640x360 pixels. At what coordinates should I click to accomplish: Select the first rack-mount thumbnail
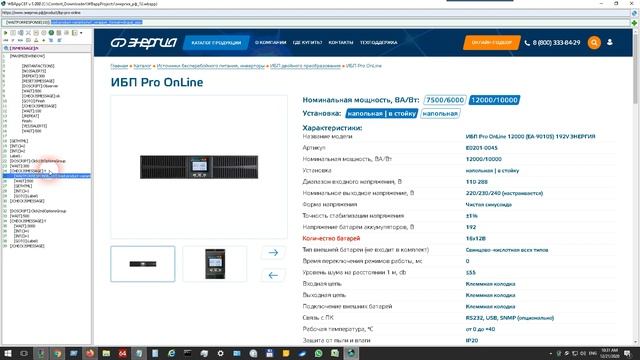click(143, 264)
